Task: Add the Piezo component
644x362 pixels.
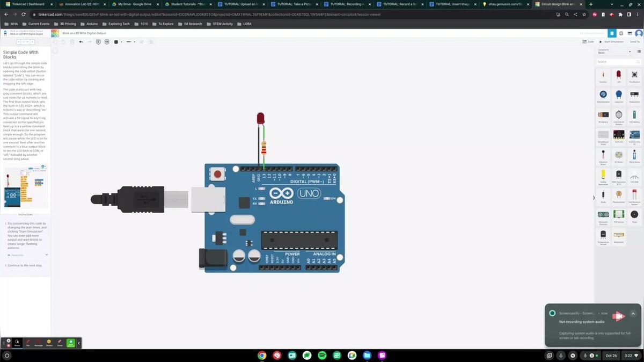Action: coord(634,216)
